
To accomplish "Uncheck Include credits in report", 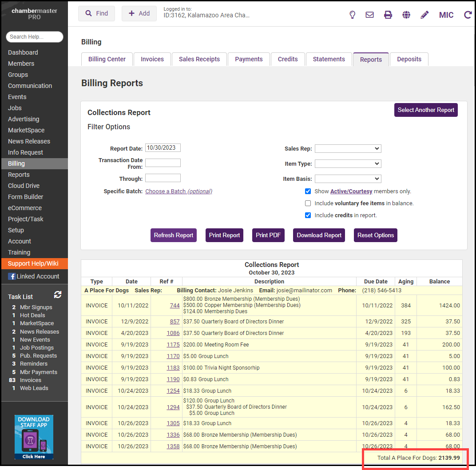I will click(308, 215).
